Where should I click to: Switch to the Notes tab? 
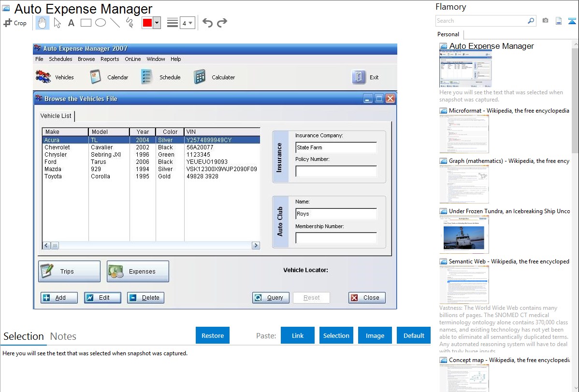pyautogui.click(x=63, y=336)
